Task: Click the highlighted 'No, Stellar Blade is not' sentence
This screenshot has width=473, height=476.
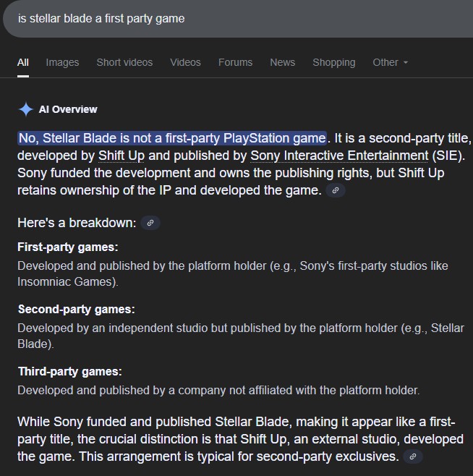Action: pyautogui.click(x=172, y=138)
